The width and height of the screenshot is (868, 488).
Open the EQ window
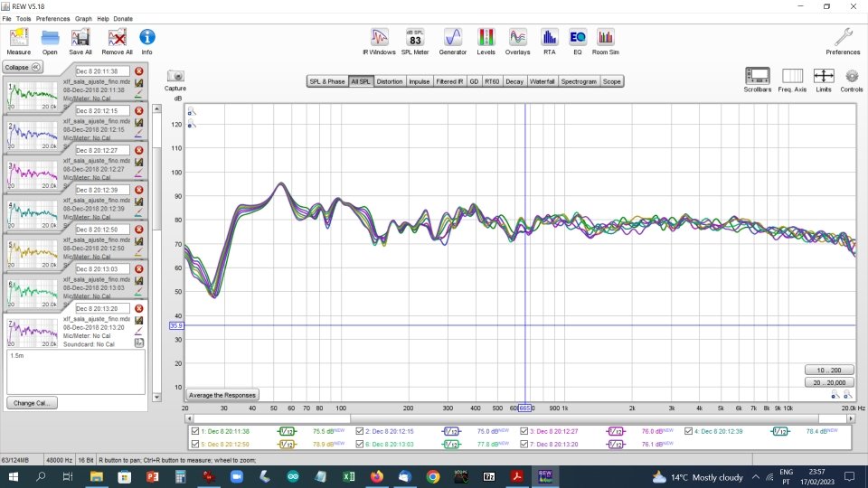(578, 38)
